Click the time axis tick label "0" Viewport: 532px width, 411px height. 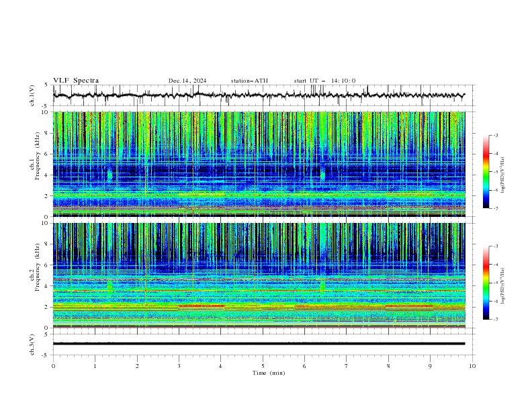pos(53,366)
